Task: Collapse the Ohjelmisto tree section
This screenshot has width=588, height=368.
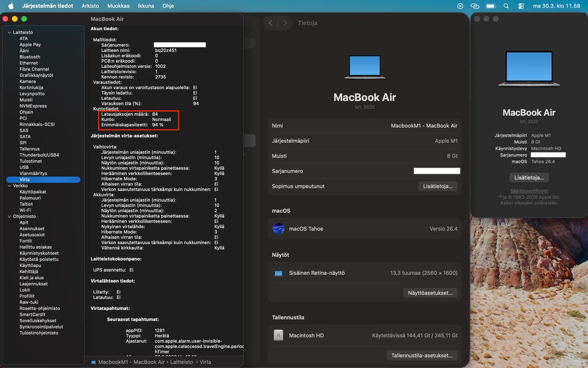Action: click(9, 217)
